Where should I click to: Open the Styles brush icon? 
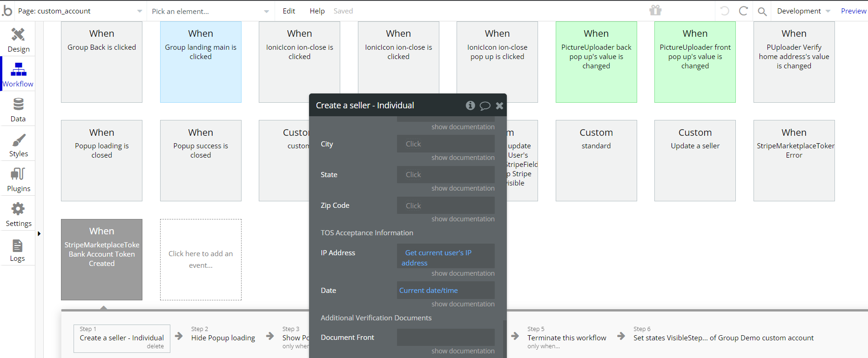[x=18, y=139]
